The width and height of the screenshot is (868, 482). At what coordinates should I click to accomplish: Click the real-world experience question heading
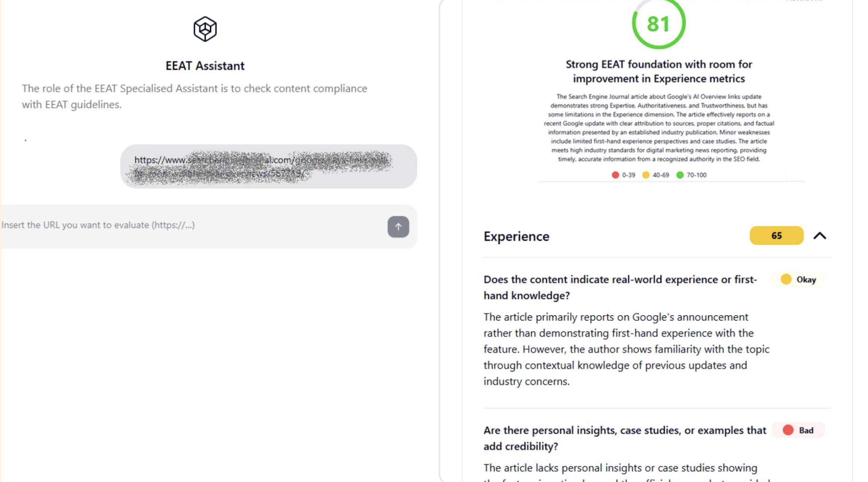(620, 287)
